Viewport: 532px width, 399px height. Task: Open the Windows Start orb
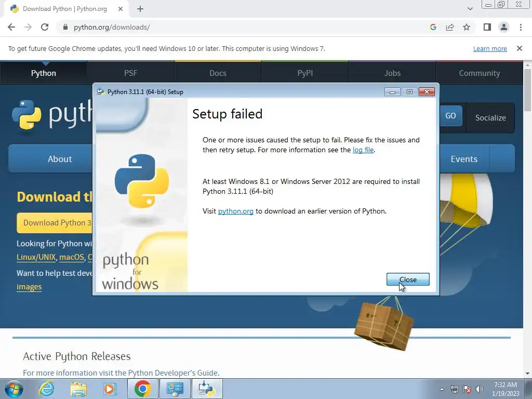click(x=14, y=389)
